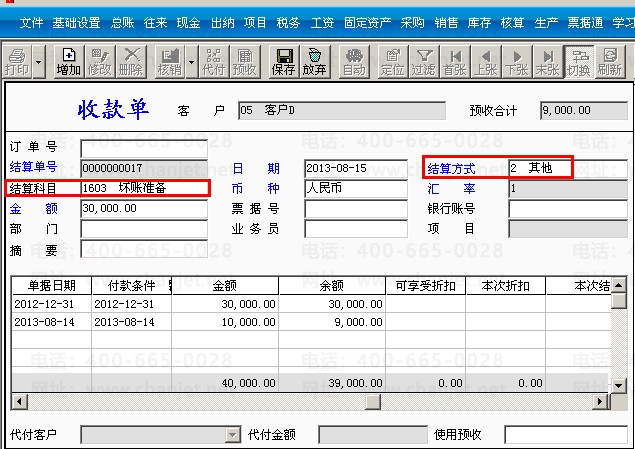Click the horizontal scrollbar thumb
The image size is (635, 449).
(373, 402)
